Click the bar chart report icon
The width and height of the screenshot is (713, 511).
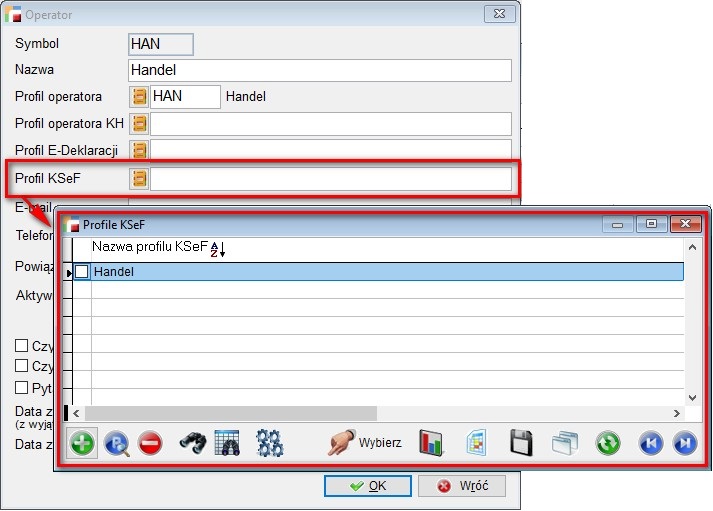pyautogui.click(x=431, y=443)
